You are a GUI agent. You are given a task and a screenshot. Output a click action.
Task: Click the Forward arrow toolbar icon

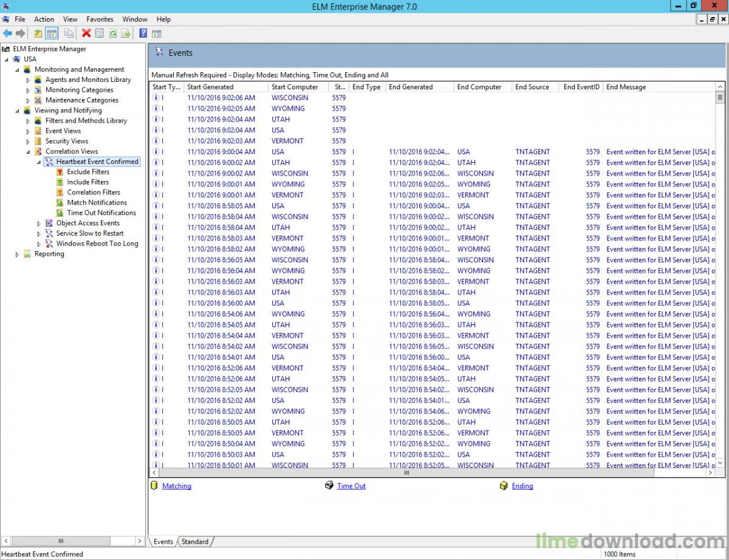pyautogui.click(x=21, y=33)
